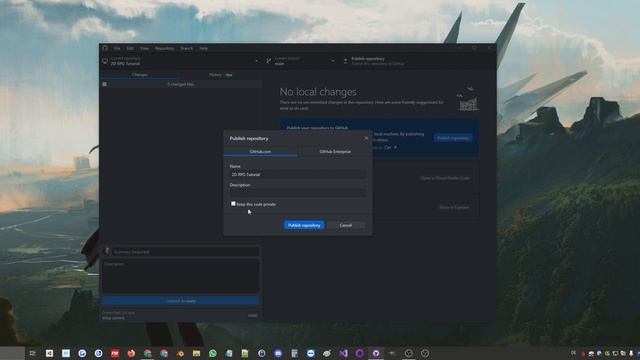
Task: Click the Undo button for last commit
Action: click(x=253, y=315)
